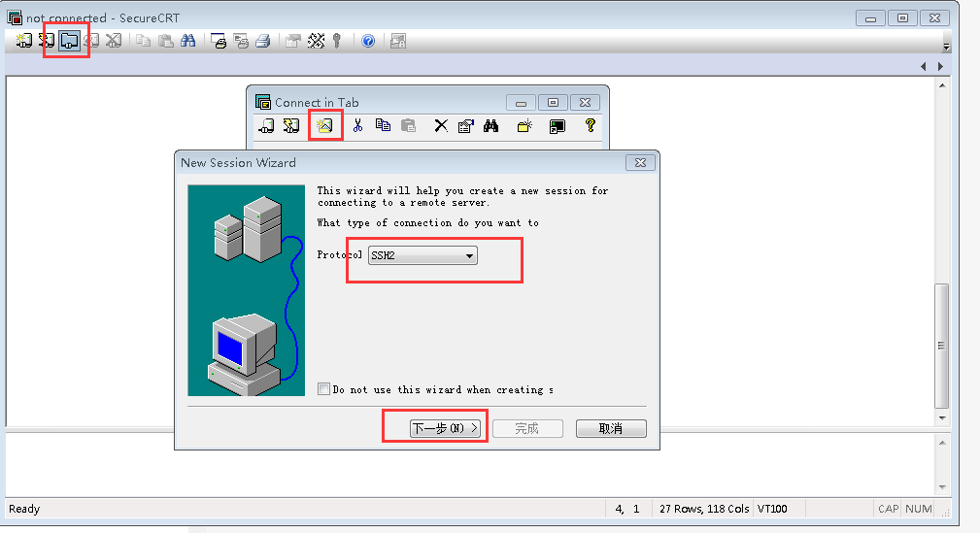Click the terminal scrollbar down arrow
The width and height of the screenshot is (980, 533).
pyautogui.click(x=942, y=418)
